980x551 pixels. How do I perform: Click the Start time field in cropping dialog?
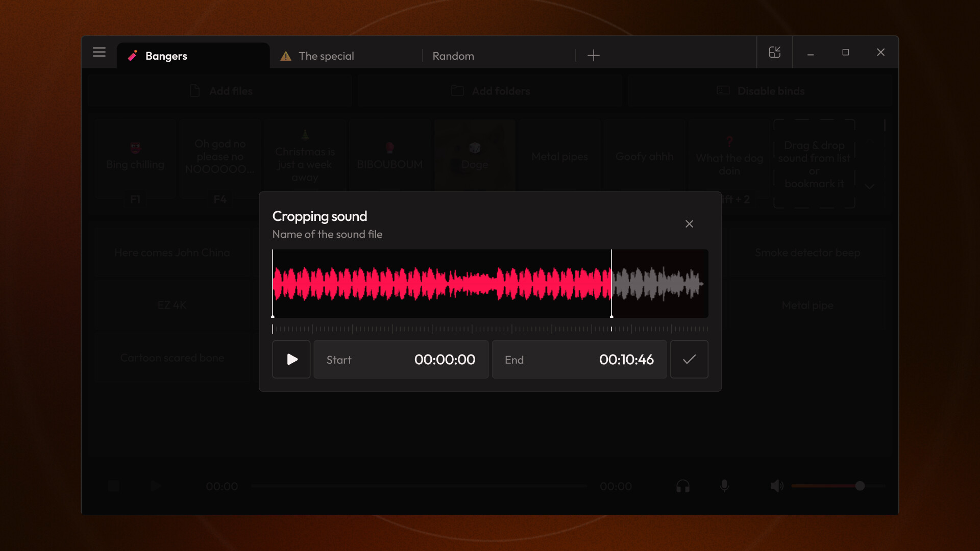click(401, 359)
